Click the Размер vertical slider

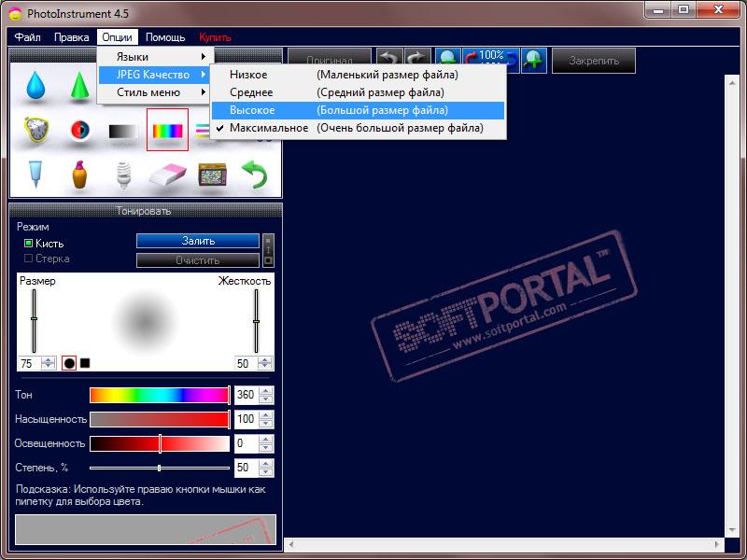coord(34,321)
